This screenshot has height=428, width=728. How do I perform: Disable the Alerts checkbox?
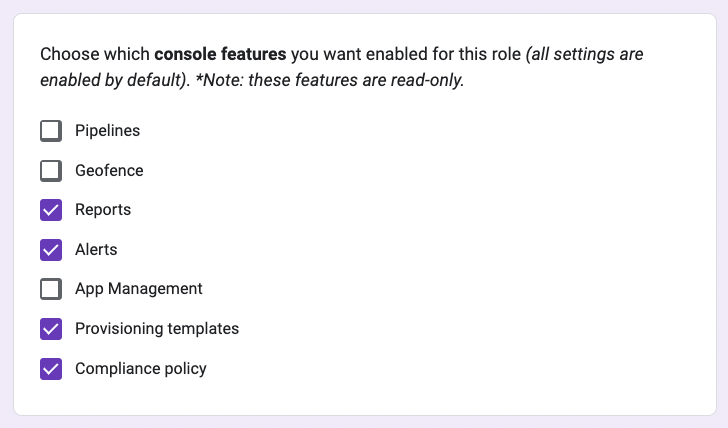point(51,250)
